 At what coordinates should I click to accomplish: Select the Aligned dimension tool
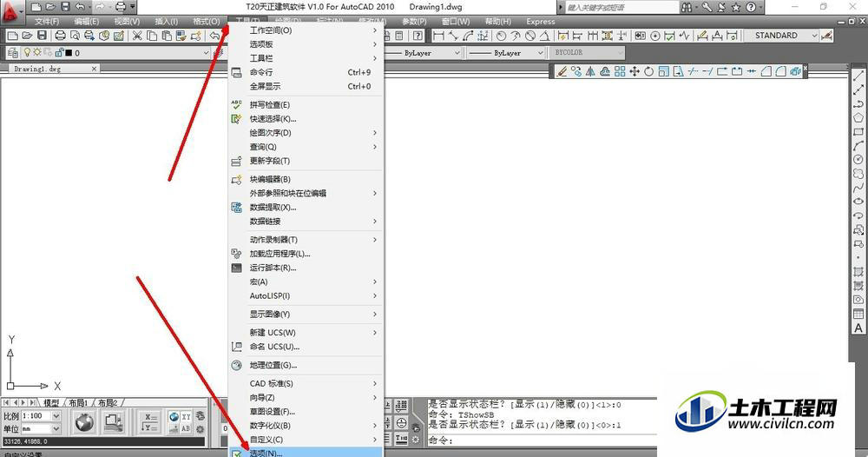[453, 36]
